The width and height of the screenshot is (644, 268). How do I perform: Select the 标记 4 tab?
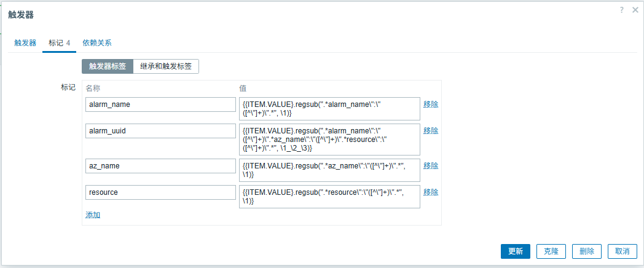(59, 43)
